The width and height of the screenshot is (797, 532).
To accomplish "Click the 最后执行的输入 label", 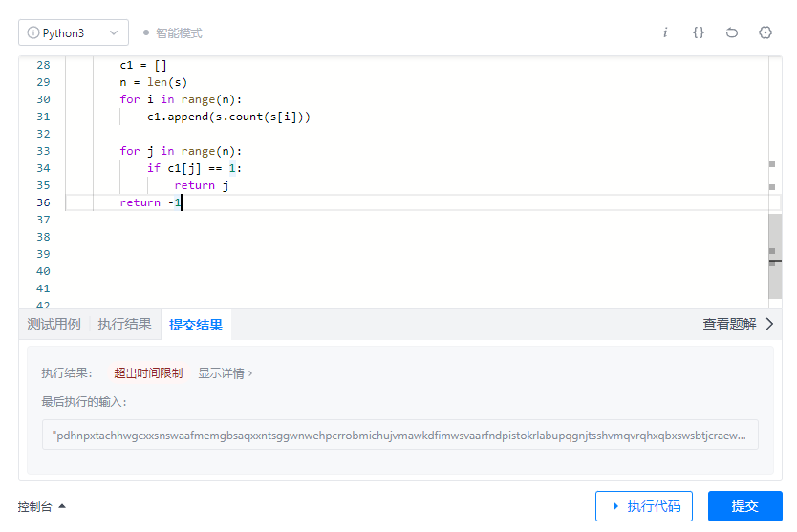I will coord(84,402).
